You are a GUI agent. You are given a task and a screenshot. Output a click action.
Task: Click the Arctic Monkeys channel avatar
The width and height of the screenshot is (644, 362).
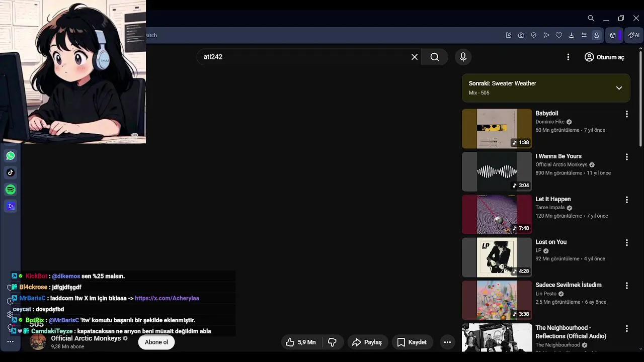38,342
